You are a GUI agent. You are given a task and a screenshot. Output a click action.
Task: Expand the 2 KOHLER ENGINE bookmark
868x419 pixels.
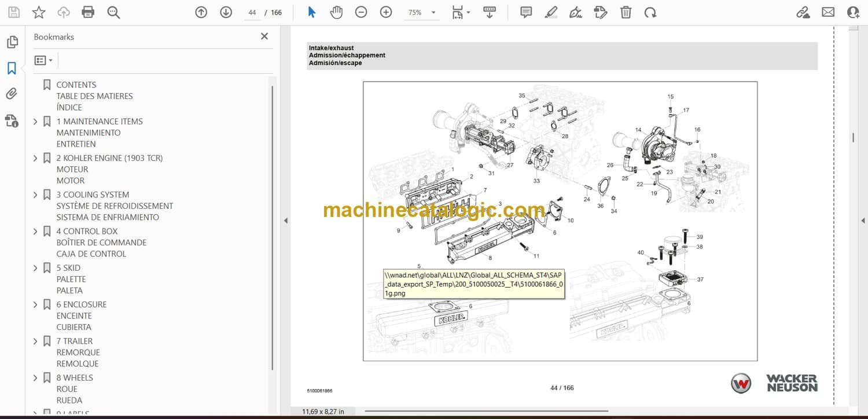(35, 158)
